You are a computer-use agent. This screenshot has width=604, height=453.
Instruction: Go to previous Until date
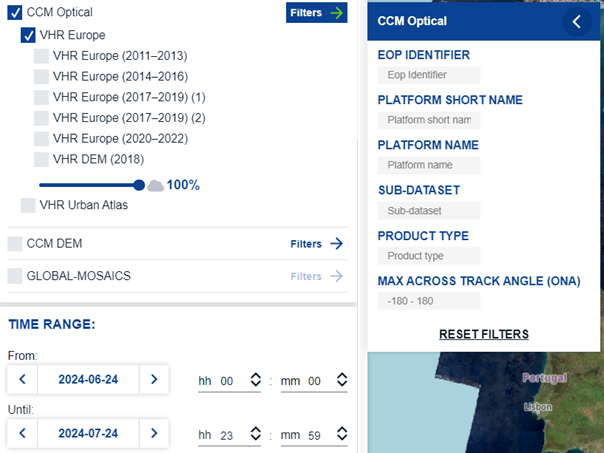point(22,434)
